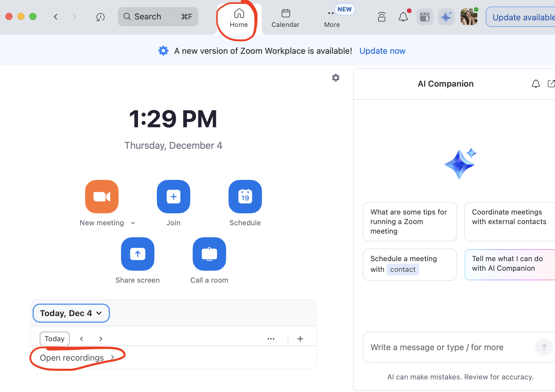Click the update banner gear icon
This screenshot has width=555, height=392.
point(163,51)
